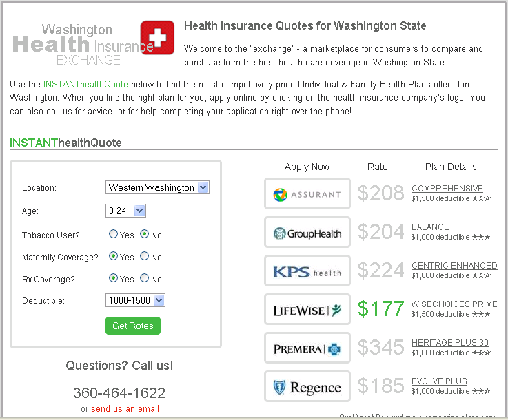Select Yes for Tobacco User
Image resolution: width=508 pixels, height=420 pixels.
point(114,234)
